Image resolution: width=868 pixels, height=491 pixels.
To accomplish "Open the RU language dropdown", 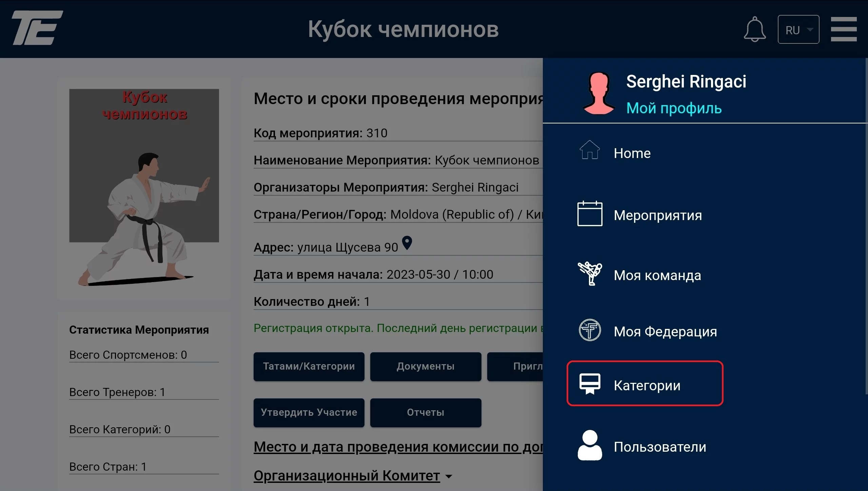I will (x=798, y=30).
